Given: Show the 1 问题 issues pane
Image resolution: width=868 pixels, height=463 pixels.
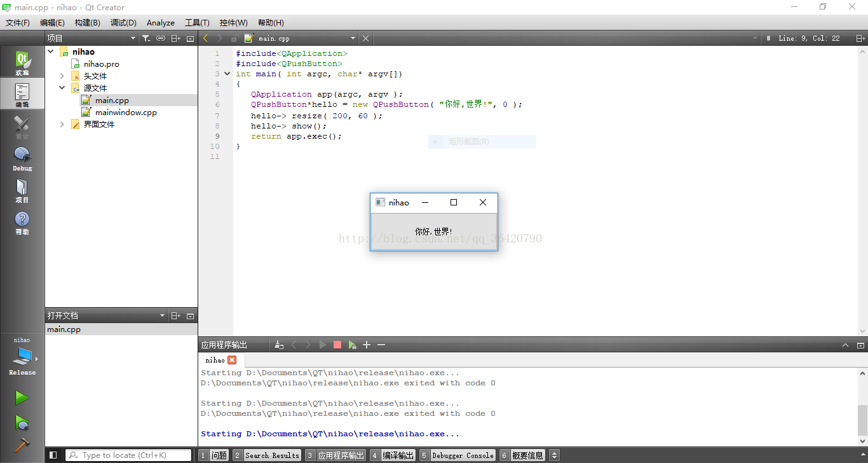Looking at the screenshot, I should click(x=214, y=455).
